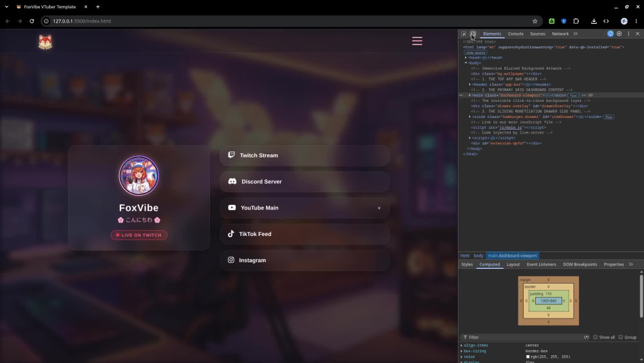Reload the page
The width and height of the screenshot is (644, 363).
pos(32,21)
